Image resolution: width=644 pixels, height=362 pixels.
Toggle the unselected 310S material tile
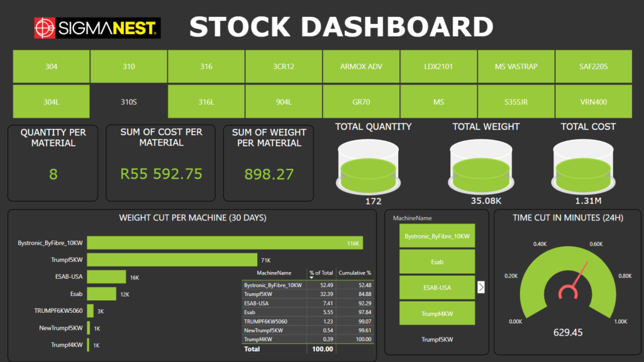click(x=128, y=101)
